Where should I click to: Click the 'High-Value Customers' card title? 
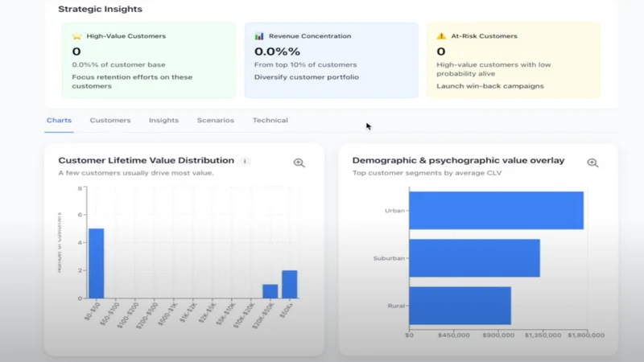point(126,36)
